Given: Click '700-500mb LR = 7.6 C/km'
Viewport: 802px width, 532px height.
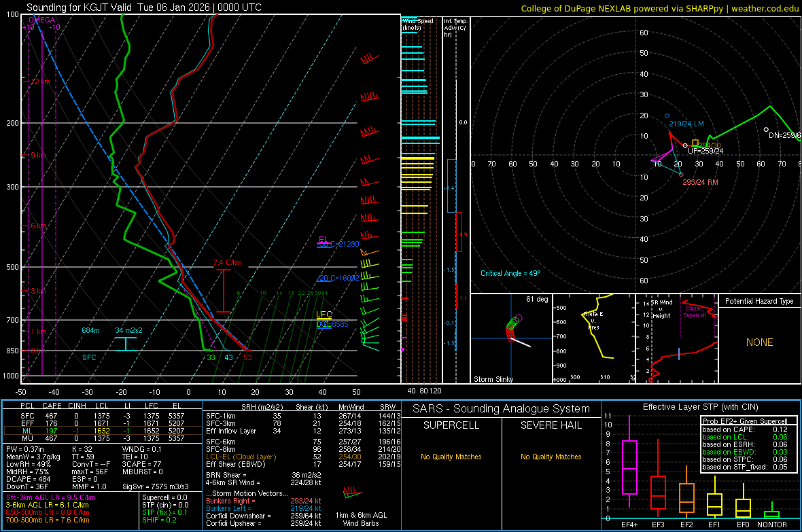Looking at the screenshot, I should 48,520.
